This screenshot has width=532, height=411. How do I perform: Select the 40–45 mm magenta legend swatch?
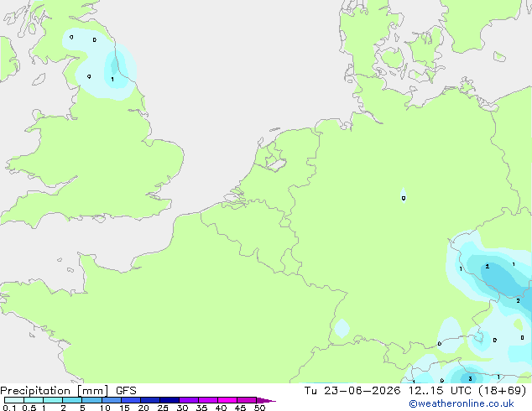pos(227,400)
